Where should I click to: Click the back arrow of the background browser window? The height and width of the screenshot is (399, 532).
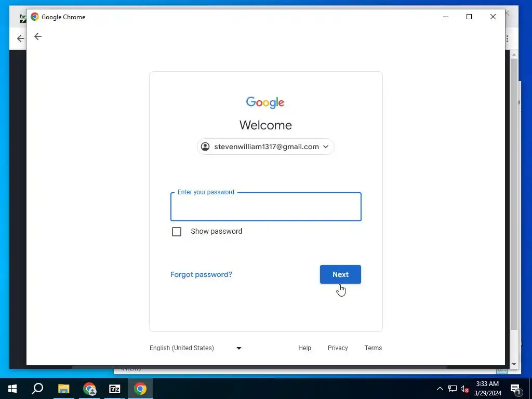20,38
